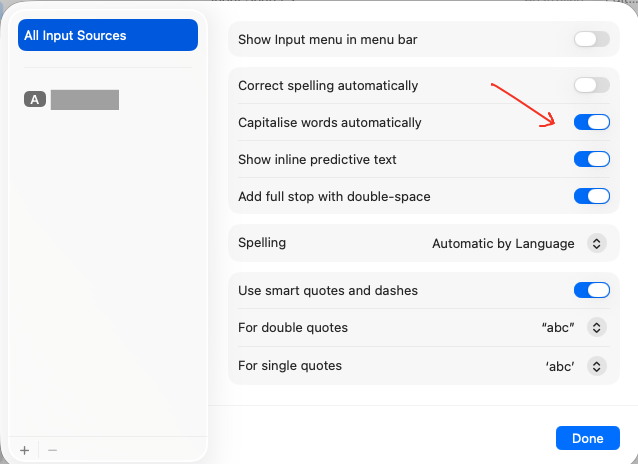Click the "Show inline predictive text" label

point(317,159)
